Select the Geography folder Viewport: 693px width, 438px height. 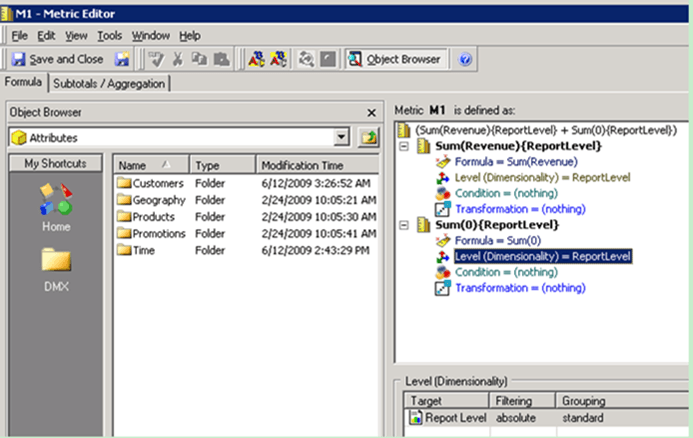pyautogui.click(x=151, y=200)
